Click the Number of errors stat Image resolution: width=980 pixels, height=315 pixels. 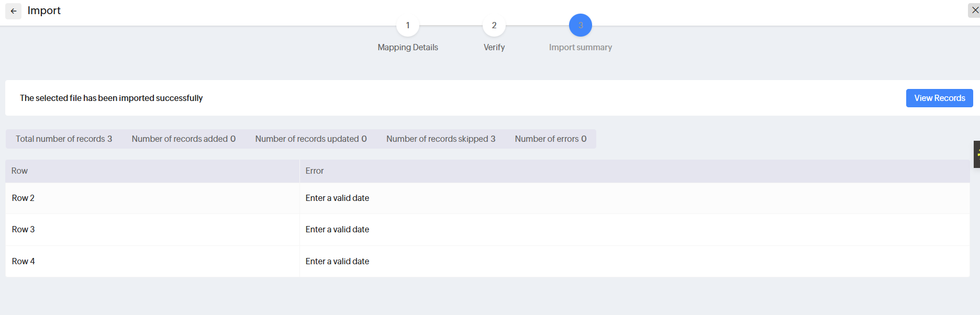tap(551, 139)
